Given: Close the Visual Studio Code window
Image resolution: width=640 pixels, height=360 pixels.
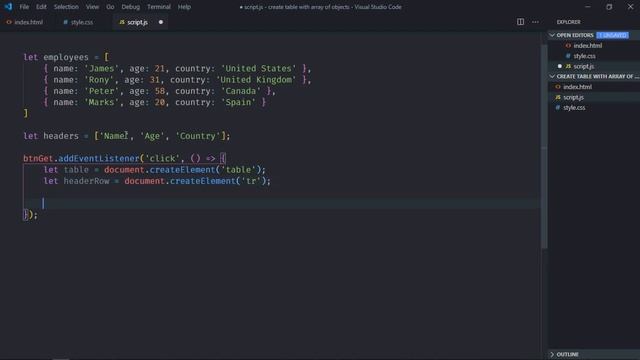Looking at the screenshot, I should point(630,7).
